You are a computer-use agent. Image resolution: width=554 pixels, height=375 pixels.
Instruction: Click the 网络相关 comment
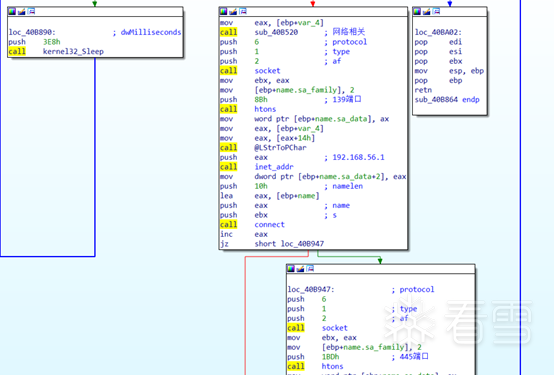tap(349, 32)
